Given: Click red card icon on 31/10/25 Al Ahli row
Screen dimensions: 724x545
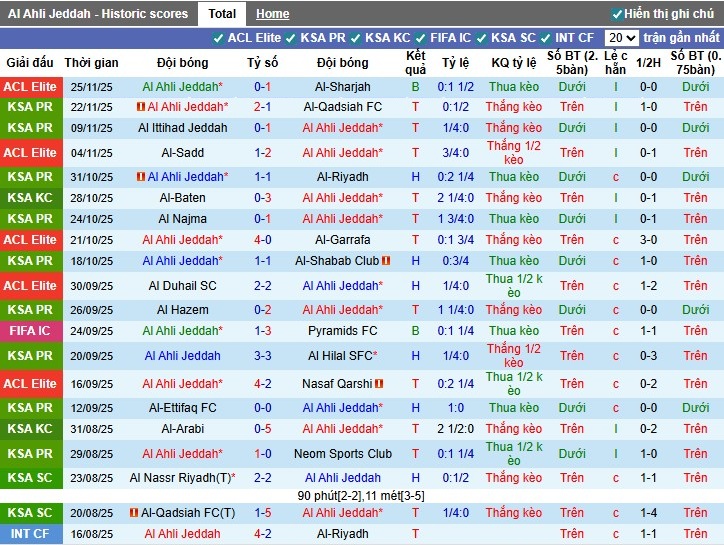Looking at the screenshot, I should (140, 177).
